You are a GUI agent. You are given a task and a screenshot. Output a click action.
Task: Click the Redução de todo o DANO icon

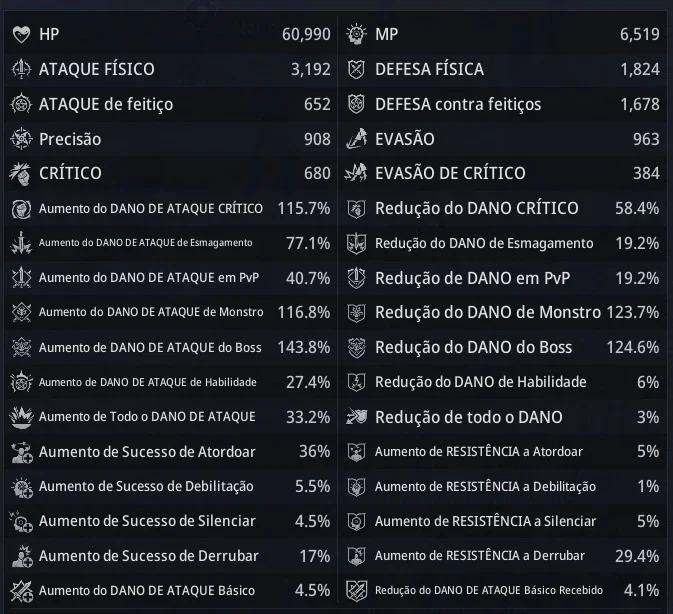point(357,417)
